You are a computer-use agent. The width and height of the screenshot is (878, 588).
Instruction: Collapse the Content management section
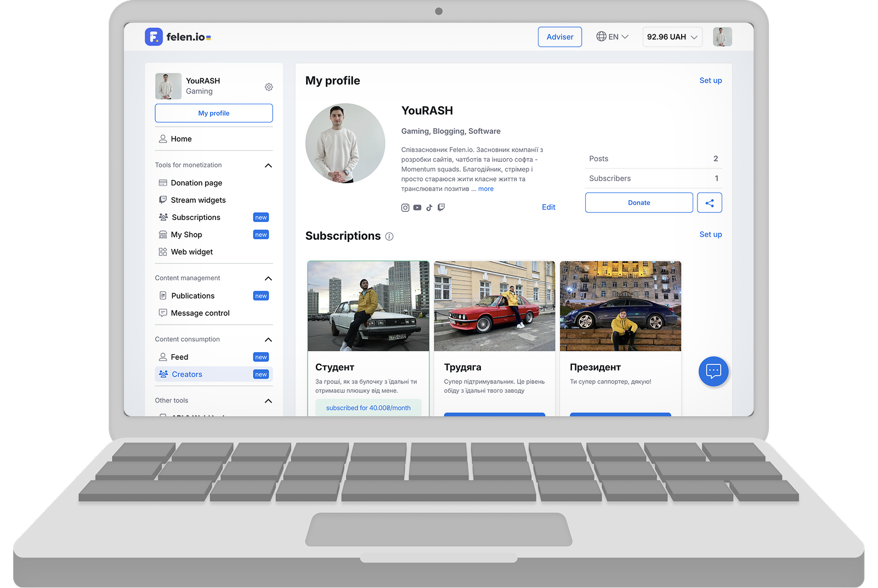268,278
